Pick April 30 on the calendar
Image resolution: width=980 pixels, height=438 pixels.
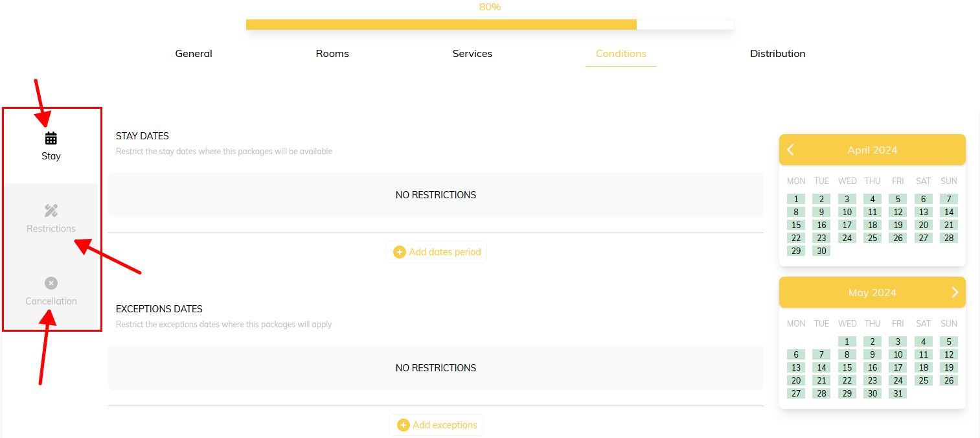821,251
